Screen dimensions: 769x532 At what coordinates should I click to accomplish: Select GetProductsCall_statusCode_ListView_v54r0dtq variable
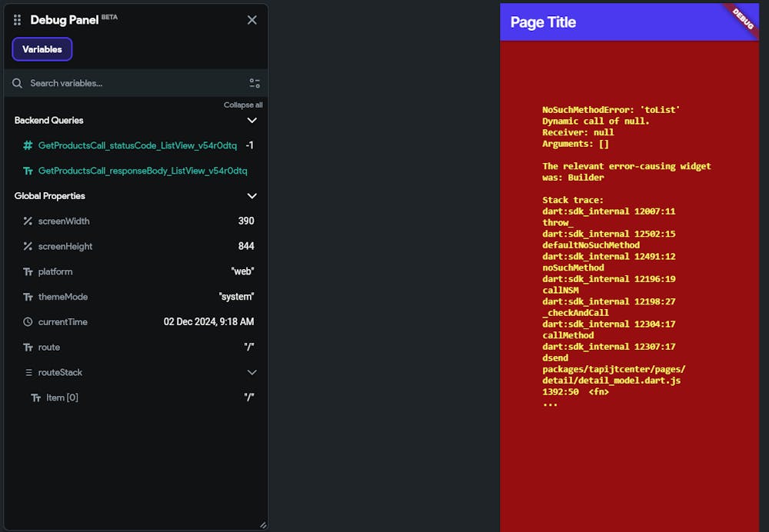(x=138, y=145)
